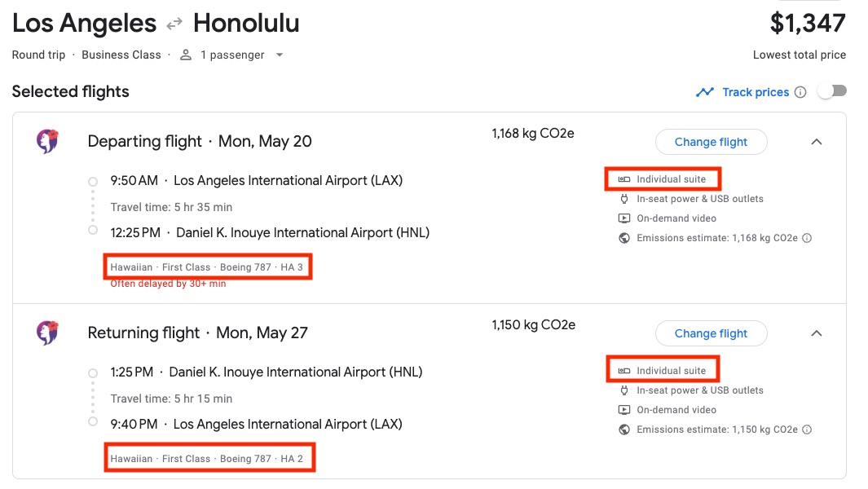Click the on-demand video icon on returning flight

point(623,409)
